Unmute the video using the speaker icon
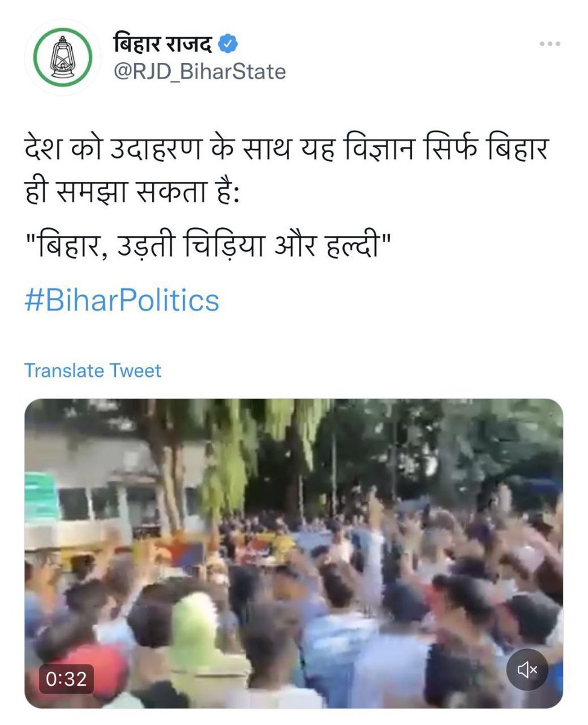The height and width of the screenshot is (725, 588). pyautogui.click(x=528, y=669)
